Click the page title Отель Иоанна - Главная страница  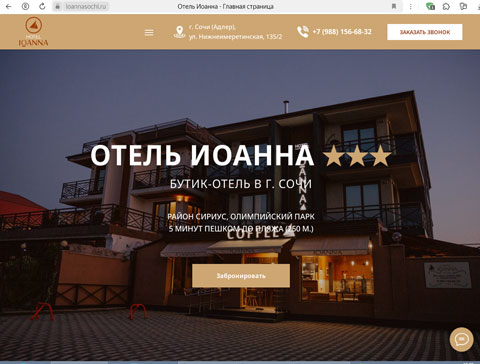point(225,6)
